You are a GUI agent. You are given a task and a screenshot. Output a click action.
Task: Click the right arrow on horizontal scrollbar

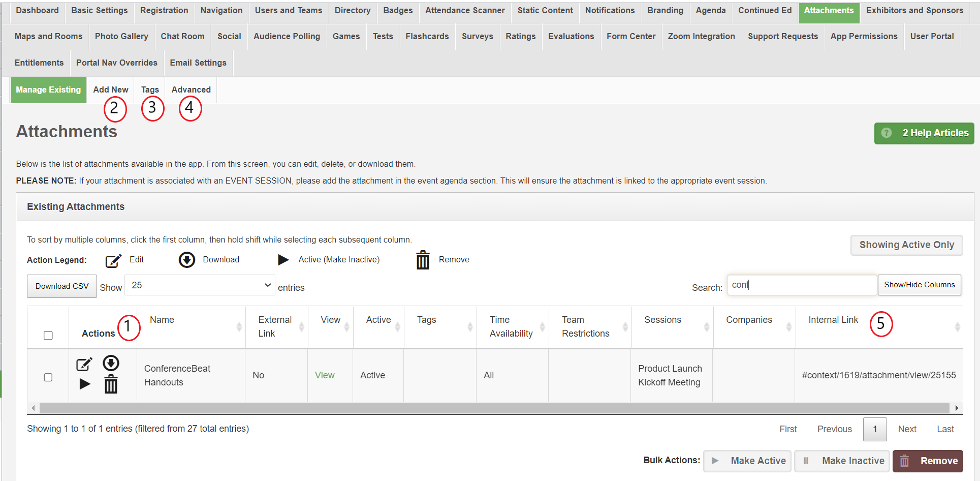957,408
